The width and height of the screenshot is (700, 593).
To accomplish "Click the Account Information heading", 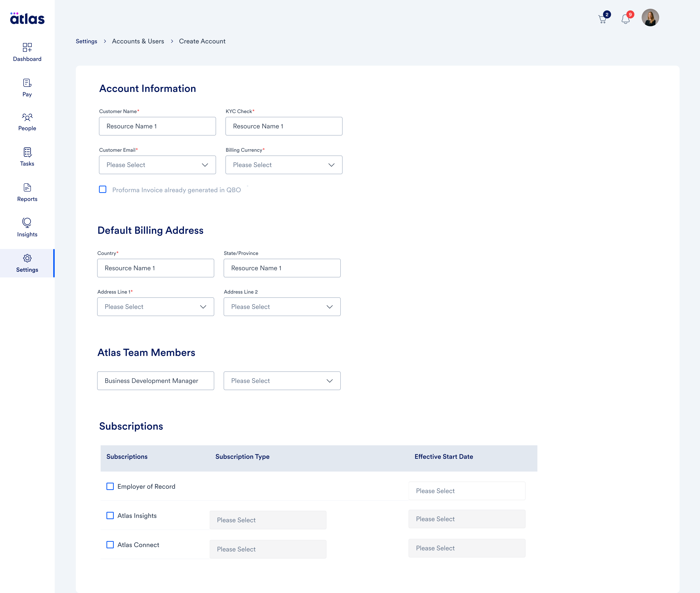I will (x=147, y=88).
